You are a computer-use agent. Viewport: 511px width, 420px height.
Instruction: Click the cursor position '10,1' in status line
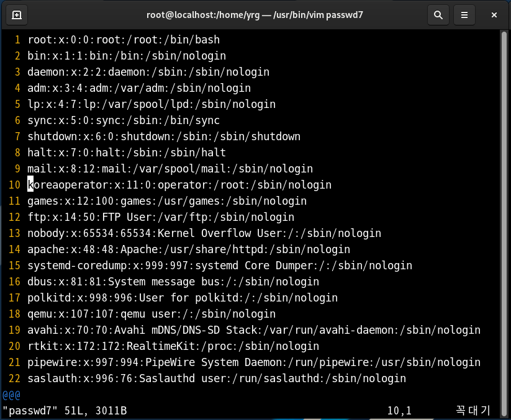(399, 411)
